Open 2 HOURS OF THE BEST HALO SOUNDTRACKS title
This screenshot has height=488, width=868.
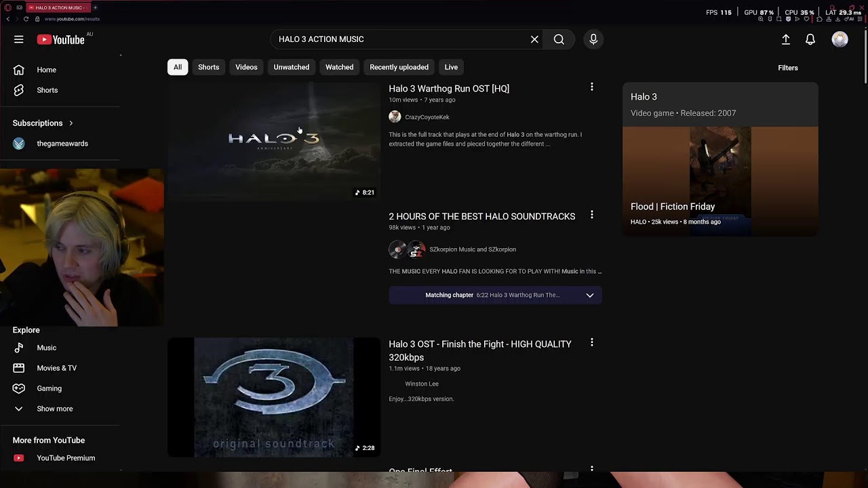point(482,216)
